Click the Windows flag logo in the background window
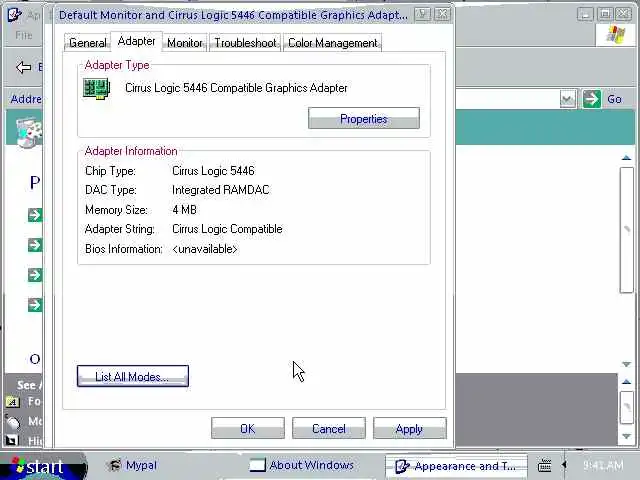The image size is (640, 480). pos(616,34)
